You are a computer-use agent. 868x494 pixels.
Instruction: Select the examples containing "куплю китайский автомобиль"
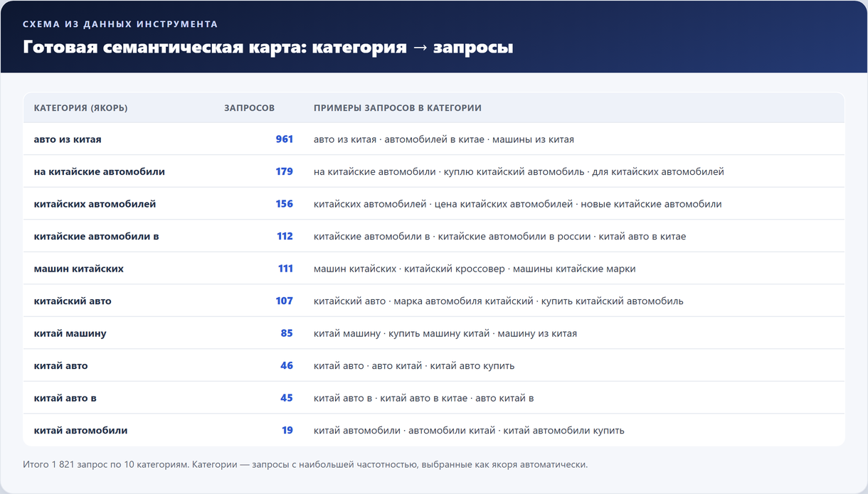point(519,171)
